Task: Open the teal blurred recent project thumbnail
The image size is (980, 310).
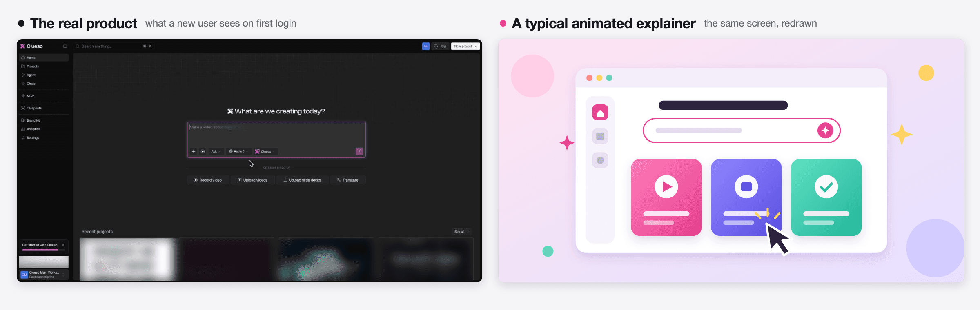Action: 326,259
